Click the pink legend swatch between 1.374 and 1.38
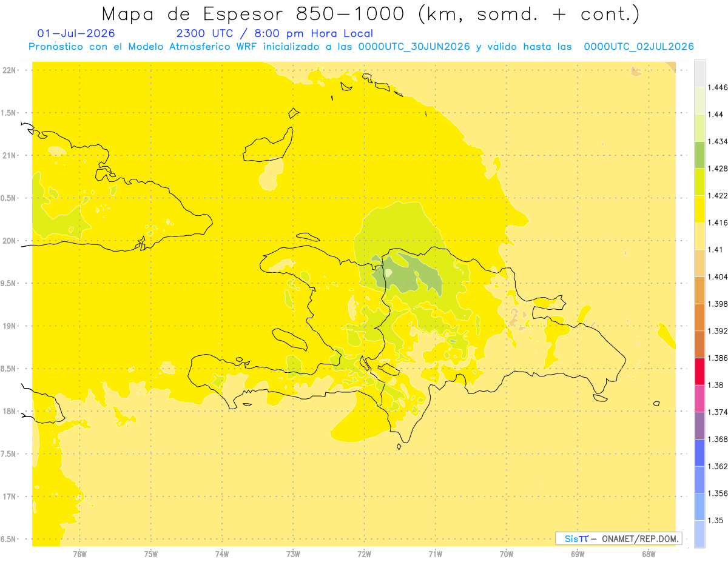Screen dimensions: 728x562 pyautogui.click(x=699, y=398)
